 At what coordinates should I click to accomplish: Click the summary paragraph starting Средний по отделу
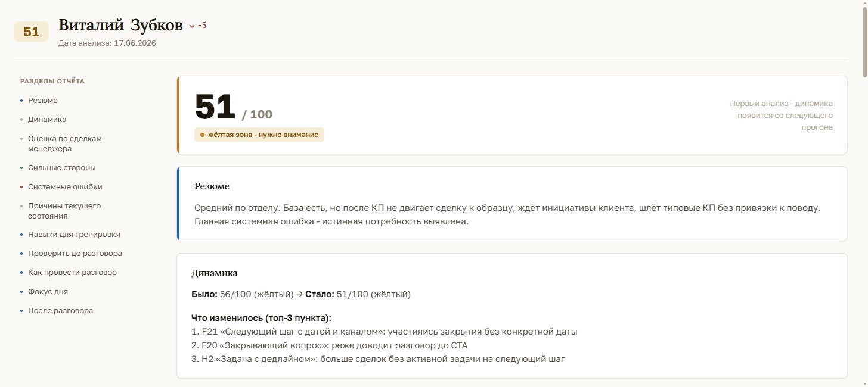point(507,215)
